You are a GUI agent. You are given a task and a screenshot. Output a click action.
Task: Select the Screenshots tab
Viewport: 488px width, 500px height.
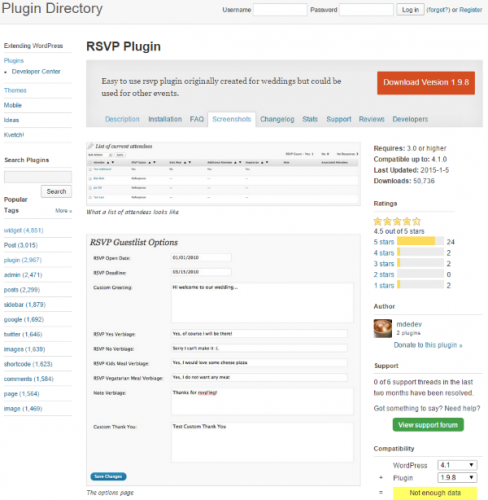coord(232,119)
